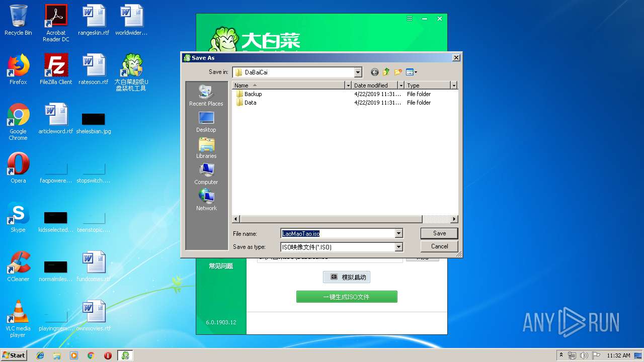Open shelesbian.jpg image file
The width and height of the screenshot is (644, 362).
(x=94, y=124)
